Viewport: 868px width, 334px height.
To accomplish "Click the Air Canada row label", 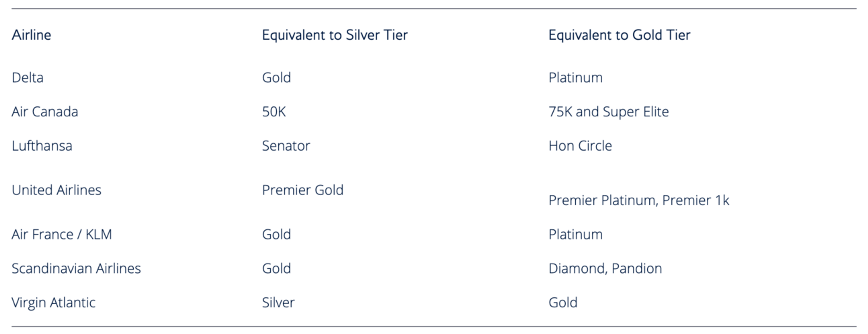I will click(45, 111).
